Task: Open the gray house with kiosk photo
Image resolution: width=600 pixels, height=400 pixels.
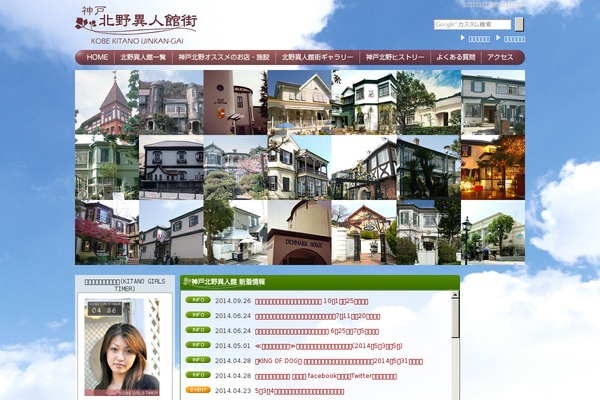Action: [235, 232]
